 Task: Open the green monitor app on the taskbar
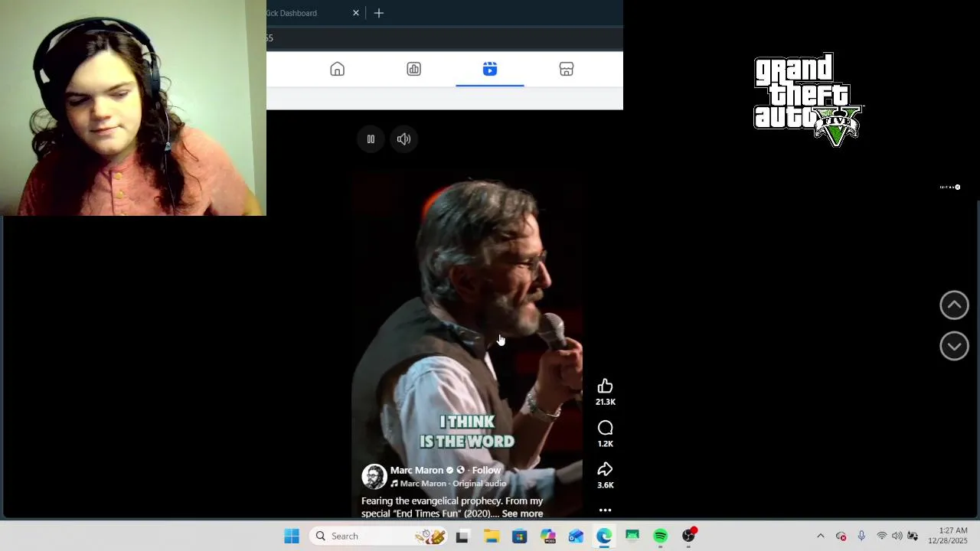point(632,536)
